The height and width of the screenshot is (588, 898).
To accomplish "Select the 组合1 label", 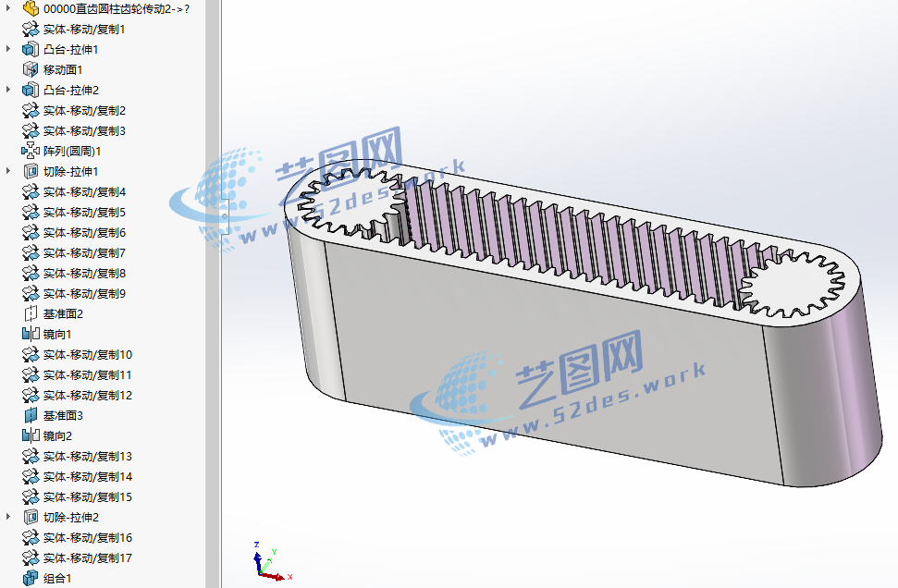I will click(x=57, y=578).
